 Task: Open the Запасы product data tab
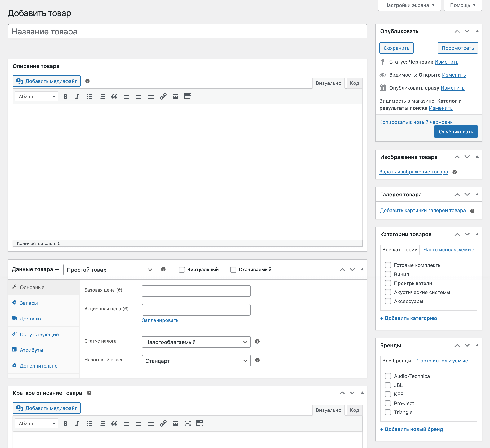pyautogui.click(x=44, y=303)
